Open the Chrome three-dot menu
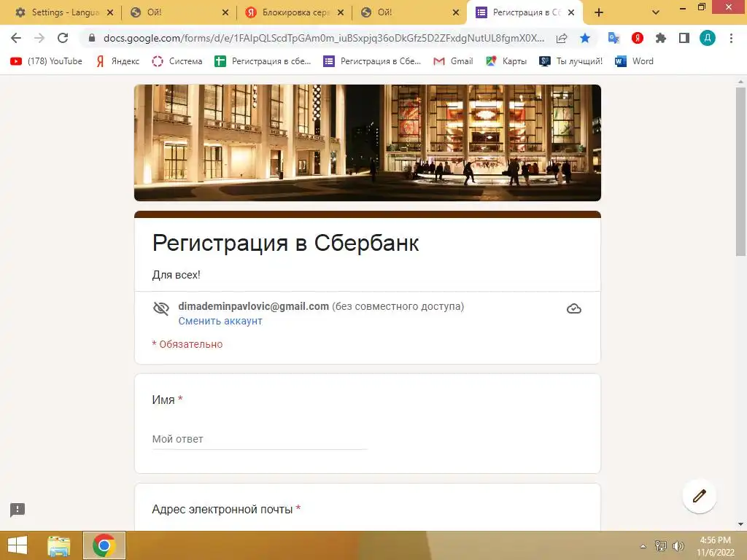 point(731,38)
